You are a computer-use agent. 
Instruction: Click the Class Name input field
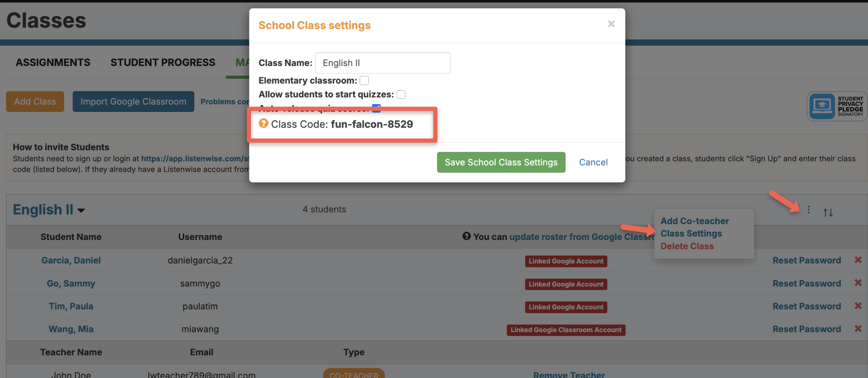tap(383, 63)
